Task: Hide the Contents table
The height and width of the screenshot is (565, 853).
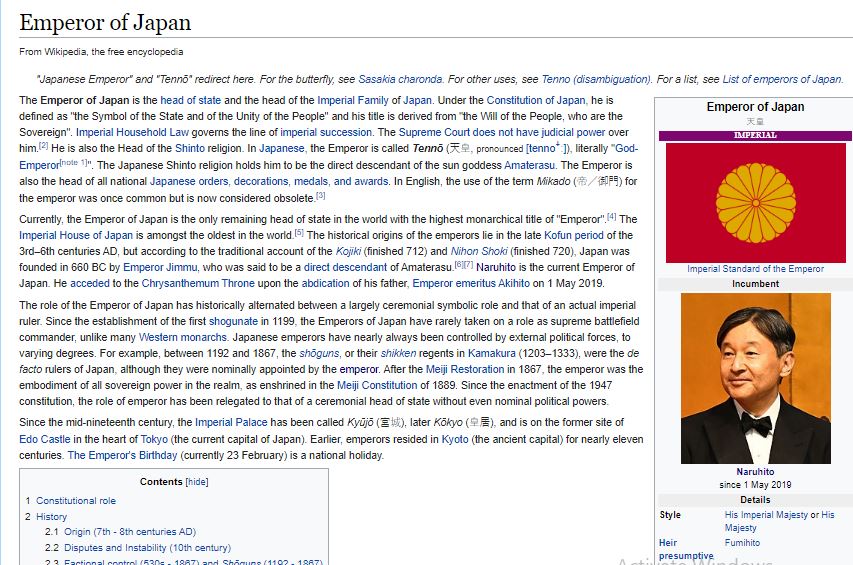Action: coord(197,482)
